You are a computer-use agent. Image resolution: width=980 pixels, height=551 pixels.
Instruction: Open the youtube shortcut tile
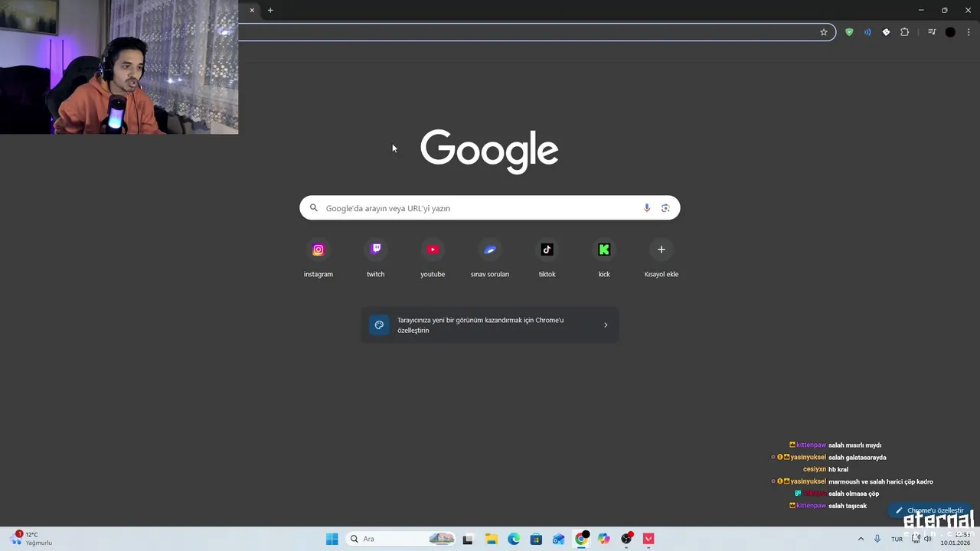433,258
